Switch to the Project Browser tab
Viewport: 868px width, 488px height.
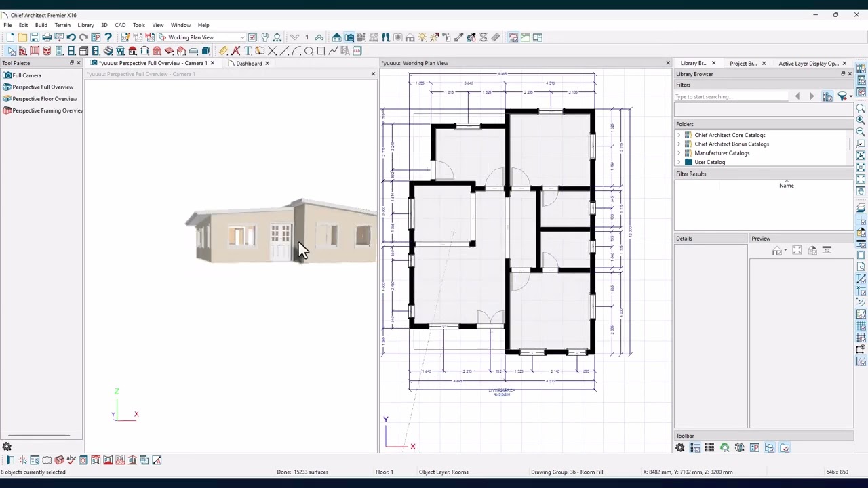click(743, 63)
